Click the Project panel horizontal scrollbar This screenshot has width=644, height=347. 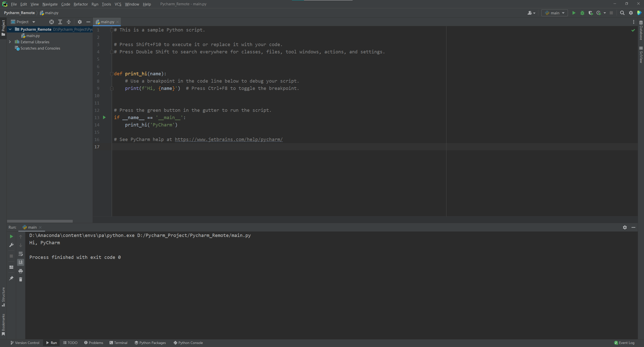tap(40, 221)
